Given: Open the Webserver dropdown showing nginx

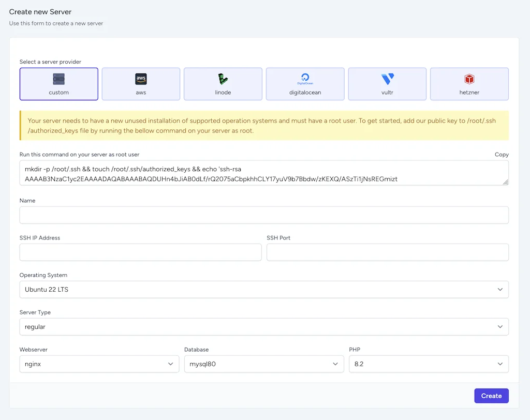Looking at the screenshot, I should click(99, 364).
